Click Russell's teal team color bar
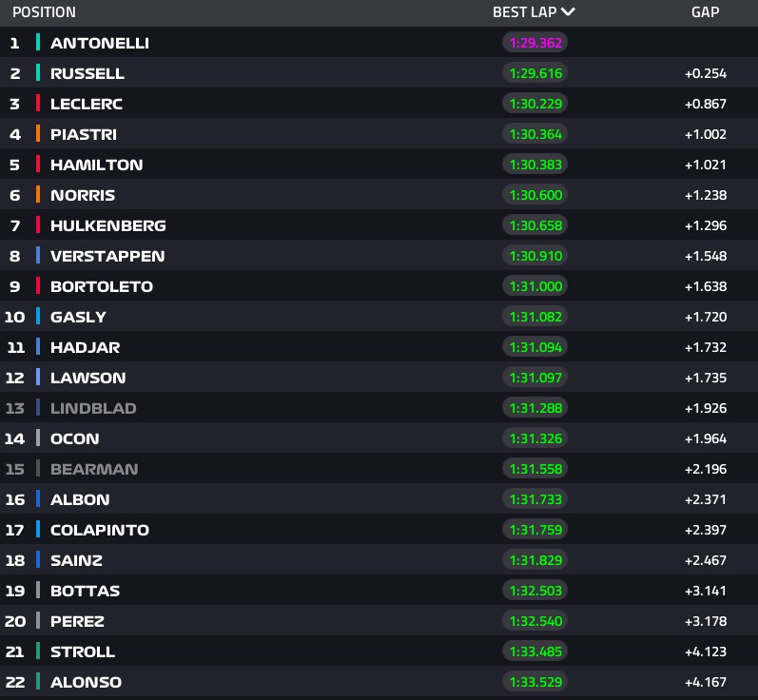The image size is (758, 700). pos(38,73)
